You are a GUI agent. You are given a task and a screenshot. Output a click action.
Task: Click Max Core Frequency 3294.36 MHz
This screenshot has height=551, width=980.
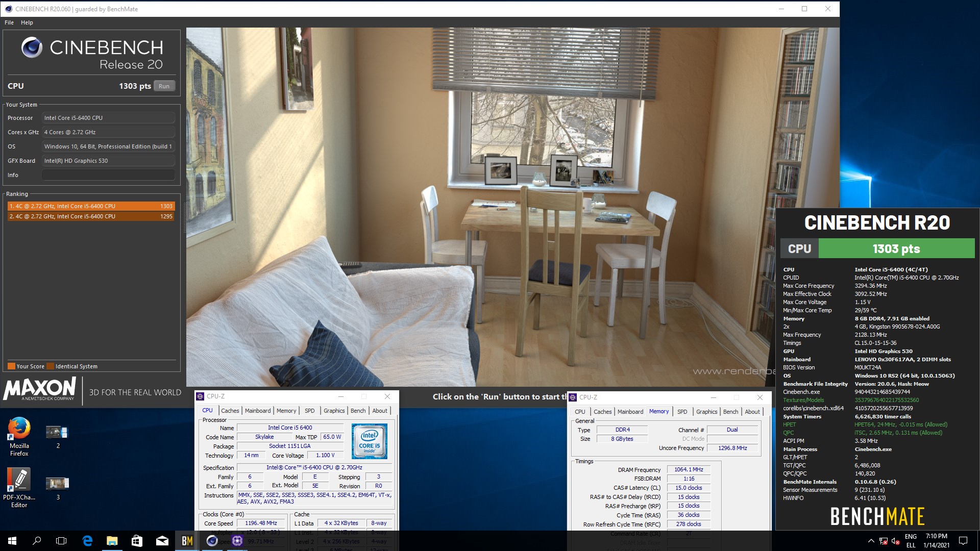tap(835, 286)
